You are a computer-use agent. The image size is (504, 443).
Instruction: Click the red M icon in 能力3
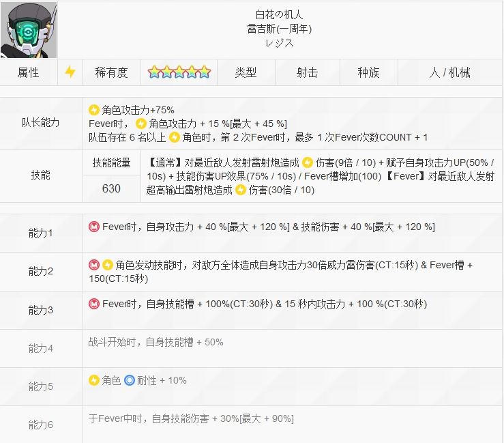click(x=94, y=304)
